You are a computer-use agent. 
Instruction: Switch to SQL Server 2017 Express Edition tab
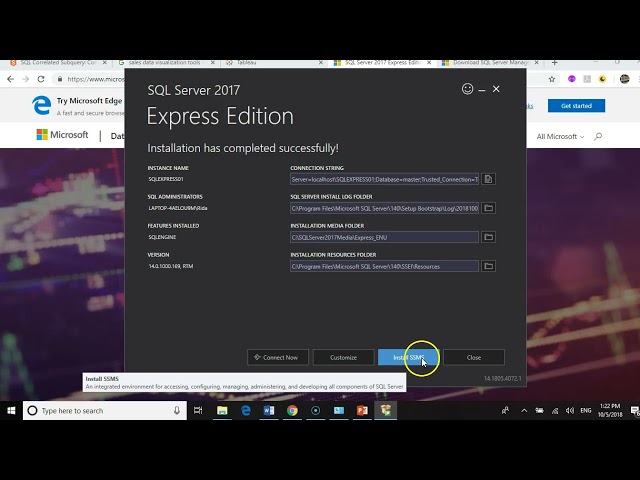tap(380, 63)
